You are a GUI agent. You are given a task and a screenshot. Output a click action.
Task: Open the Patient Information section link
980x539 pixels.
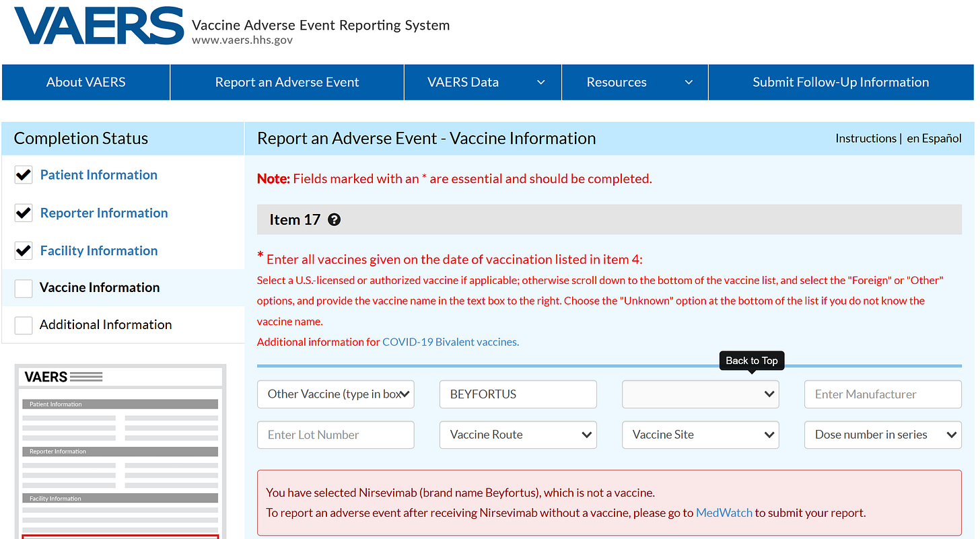pyautogui.click(x=99, y=175)
